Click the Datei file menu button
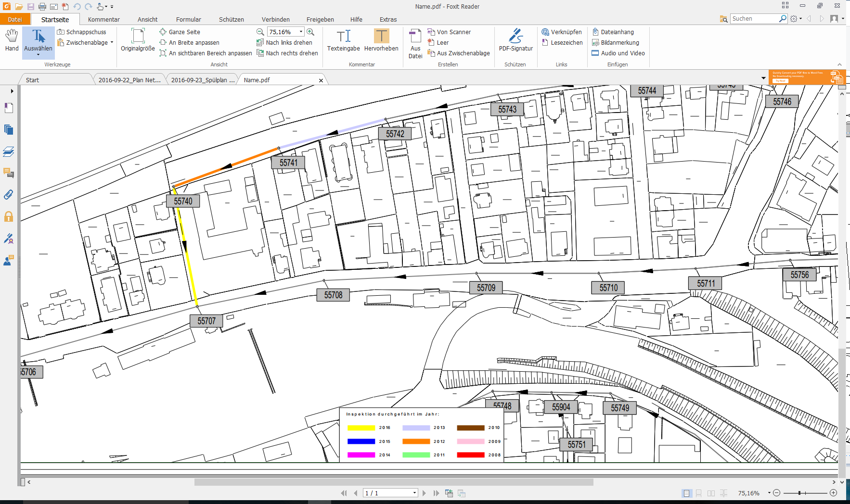This screenshot has height=504, width=850. tap(15, 19)
